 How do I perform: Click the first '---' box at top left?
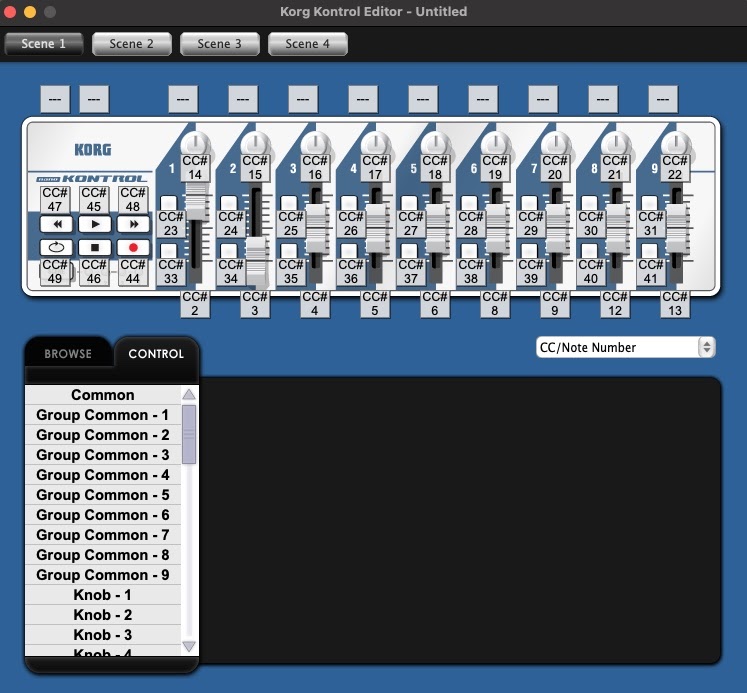tap(55, 99)
